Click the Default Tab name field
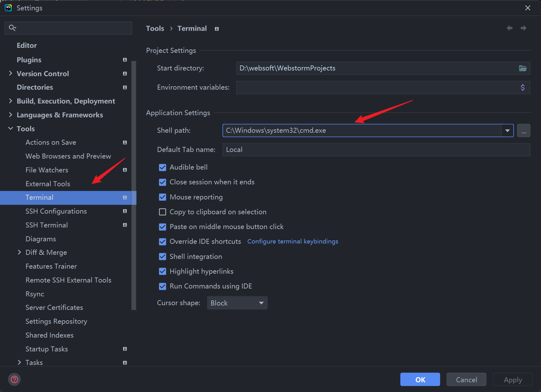Image resolution: width=541 pixels, height=392 pixels. pyautogui.click(x=376, y=150)
